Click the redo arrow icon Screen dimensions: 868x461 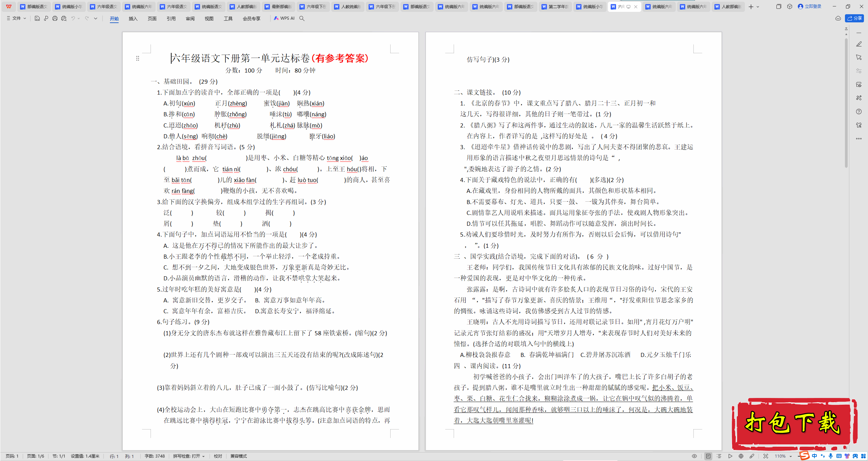(87, 18)
